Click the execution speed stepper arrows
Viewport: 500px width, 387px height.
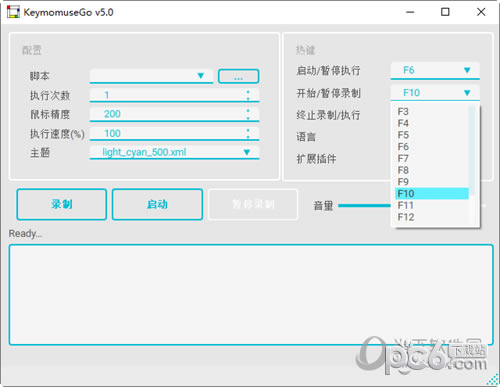(248, 134)
